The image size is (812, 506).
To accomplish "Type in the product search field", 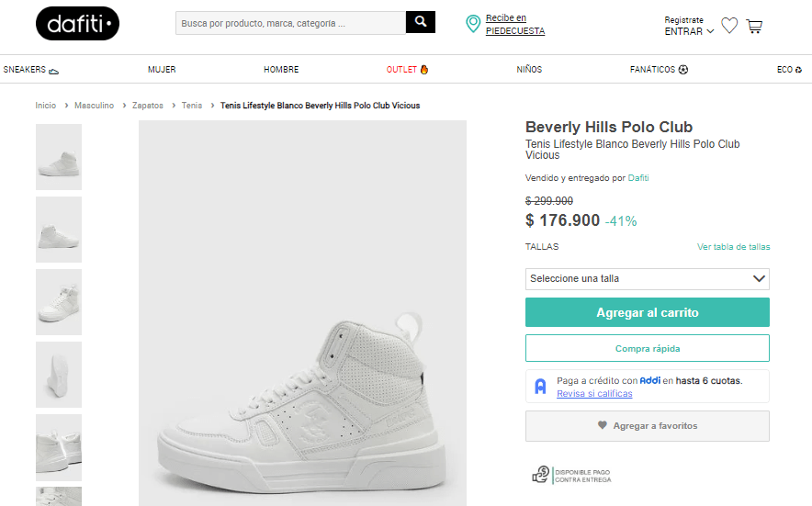I will [x=290, y=23].
